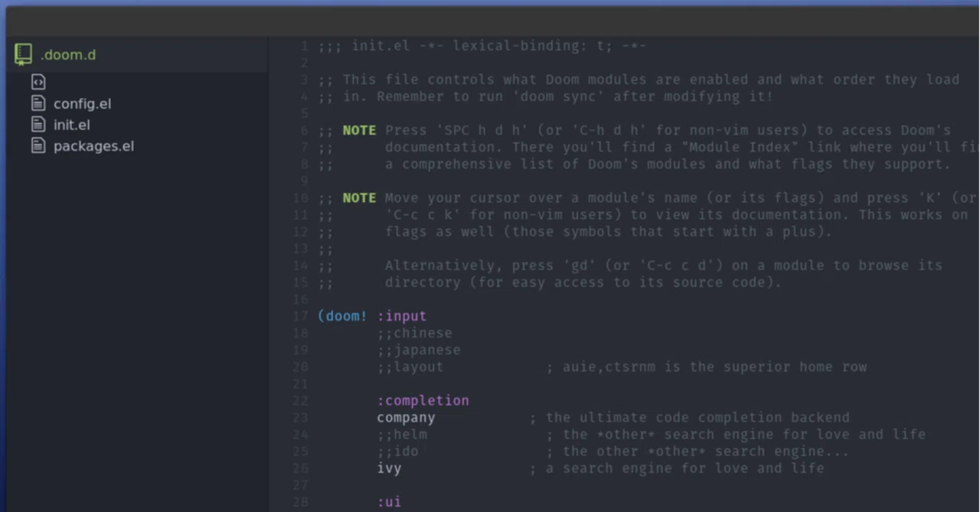
Task: Click line number 17 in the gutter
Action: click(x=300, y=316)
